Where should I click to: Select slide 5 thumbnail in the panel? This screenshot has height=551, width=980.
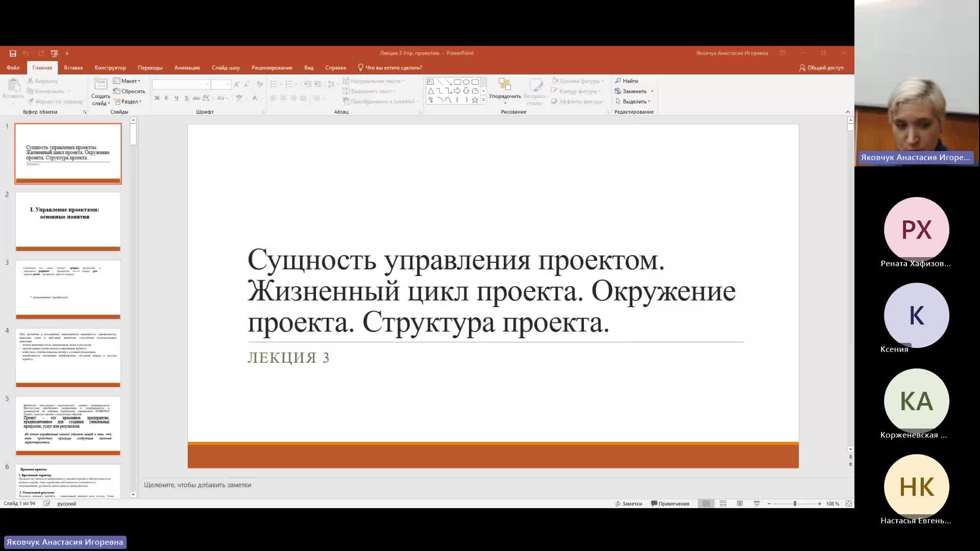[x=68, y=425]
